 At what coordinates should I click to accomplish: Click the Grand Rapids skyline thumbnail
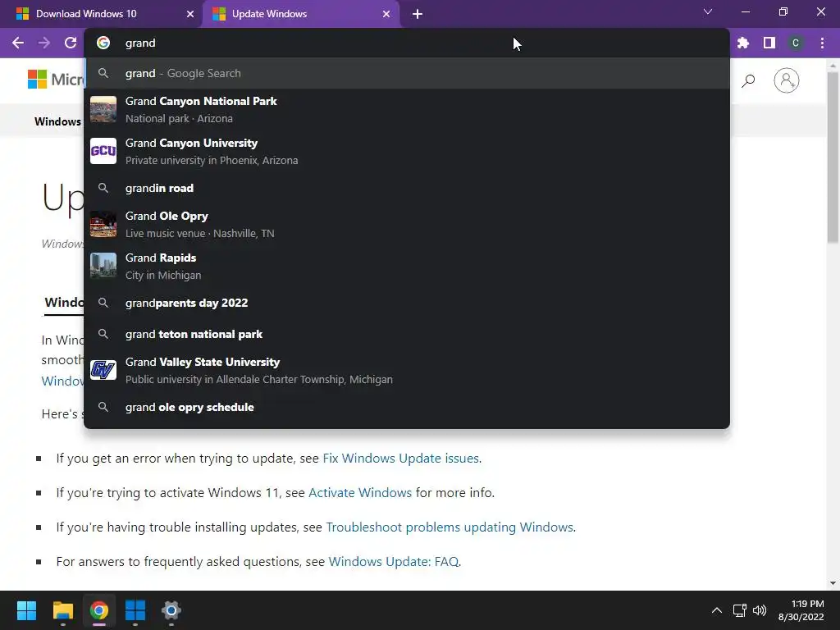pos(103,267)
